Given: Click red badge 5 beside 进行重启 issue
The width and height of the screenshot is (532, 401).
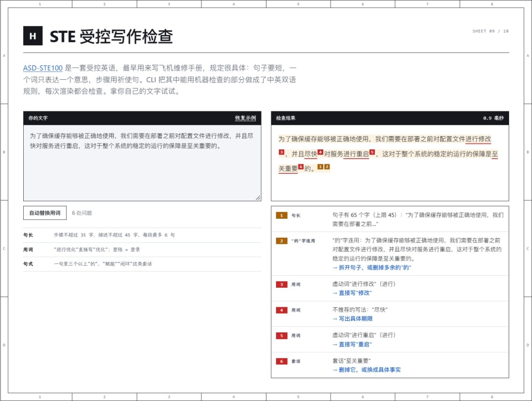Looking at the screenshot, I should pos(281,335).
